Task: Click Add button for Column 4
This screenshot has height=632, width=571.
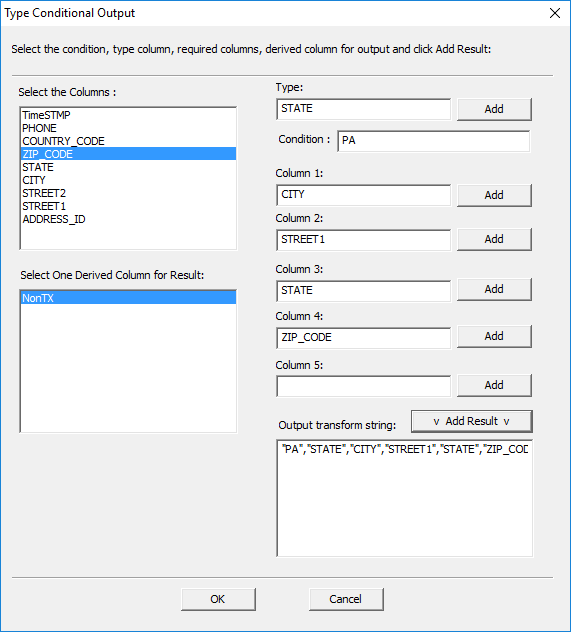Action: click(x=494, y=336)
